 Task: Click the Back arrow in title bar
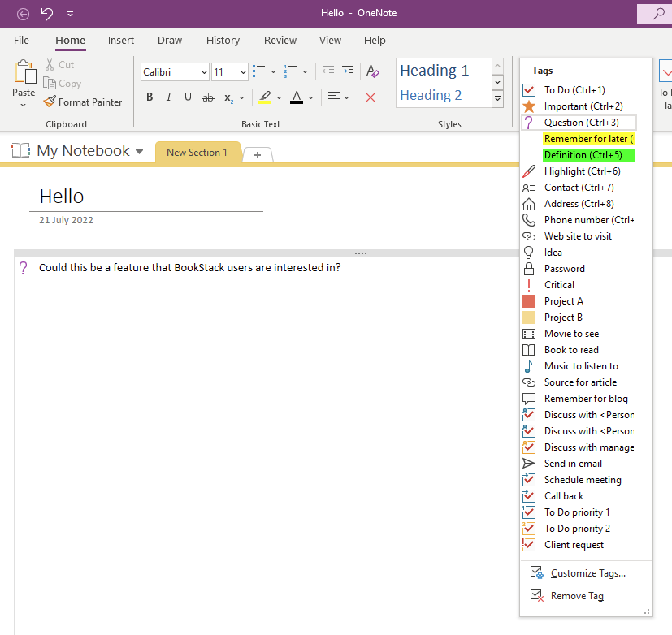click(23, 14)
